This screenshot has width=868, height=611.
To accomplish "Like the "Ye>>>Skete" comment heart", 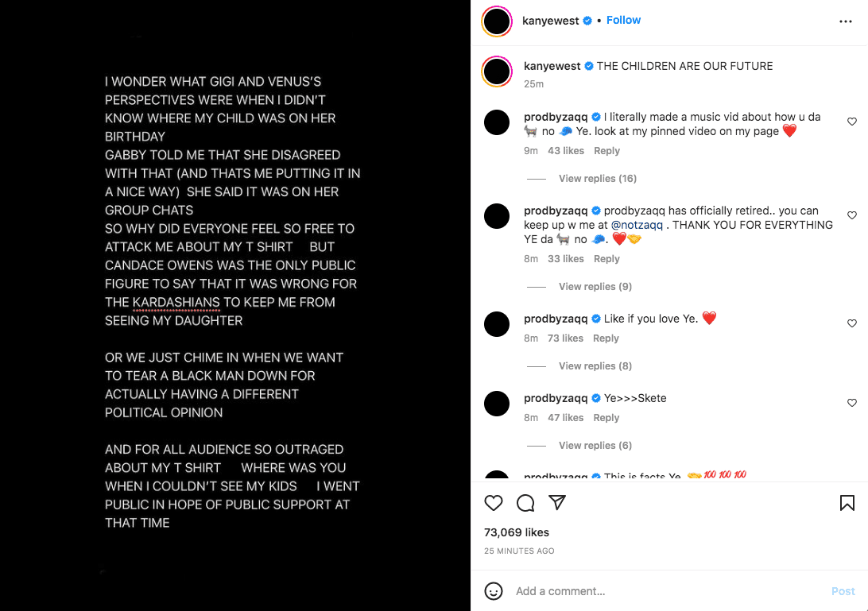I will point(852,403).
